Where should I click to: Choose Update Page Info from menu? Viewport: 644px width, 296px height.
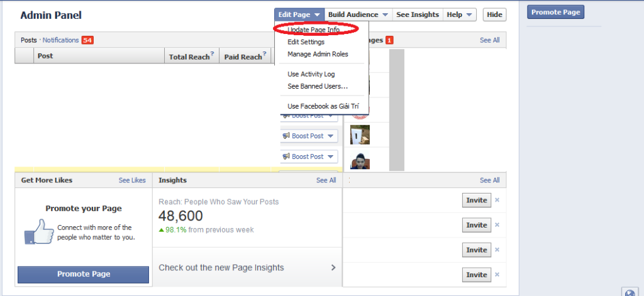point(313,30)
